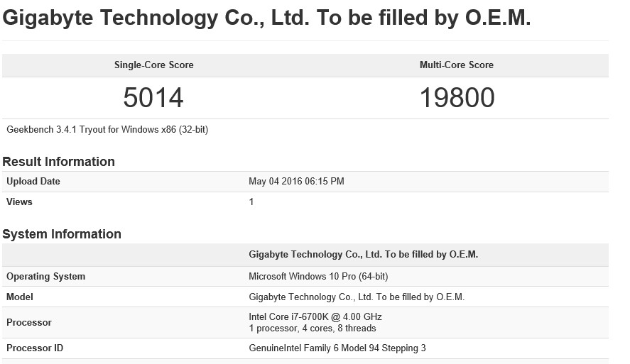The height and width of the screenshot is (364, 630).
Task: Click the Geekbench 3.4.1 Tryout version text
Action: tap(107, 130)
